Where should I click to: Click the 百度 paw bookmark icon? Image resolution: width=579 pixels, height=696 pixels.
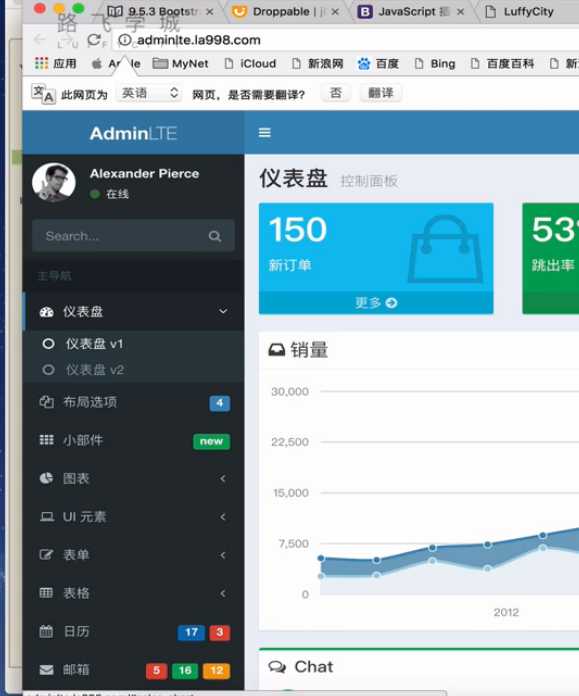click(364, 64)
